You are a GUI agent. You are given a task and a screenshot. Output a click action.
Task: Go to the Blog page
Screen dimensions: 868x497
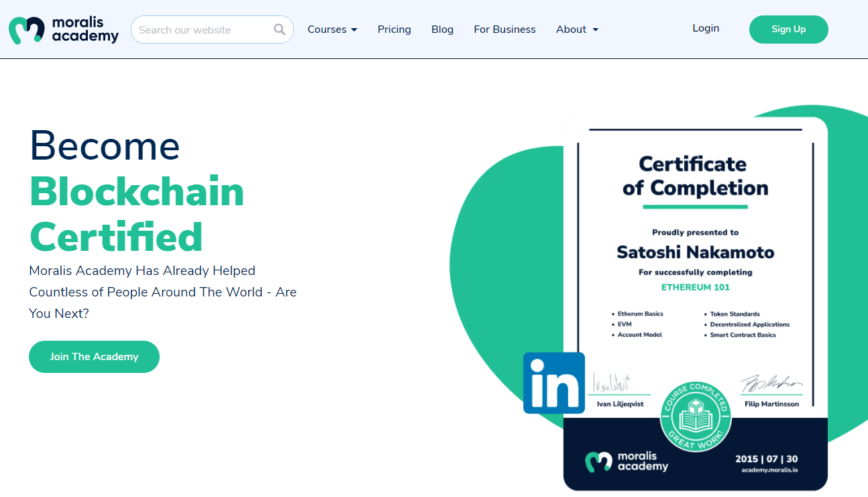(443, 30)
